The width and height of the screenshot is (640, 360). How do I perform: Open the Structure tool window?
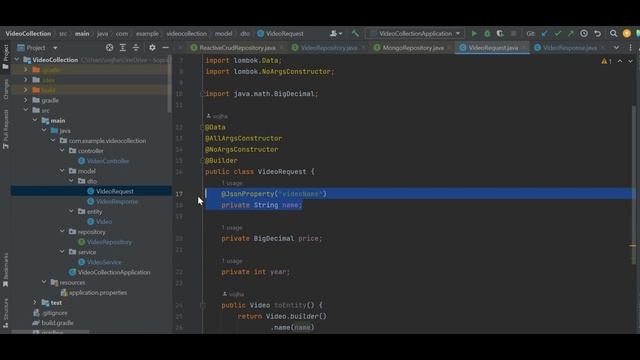(x=5, y=312)
